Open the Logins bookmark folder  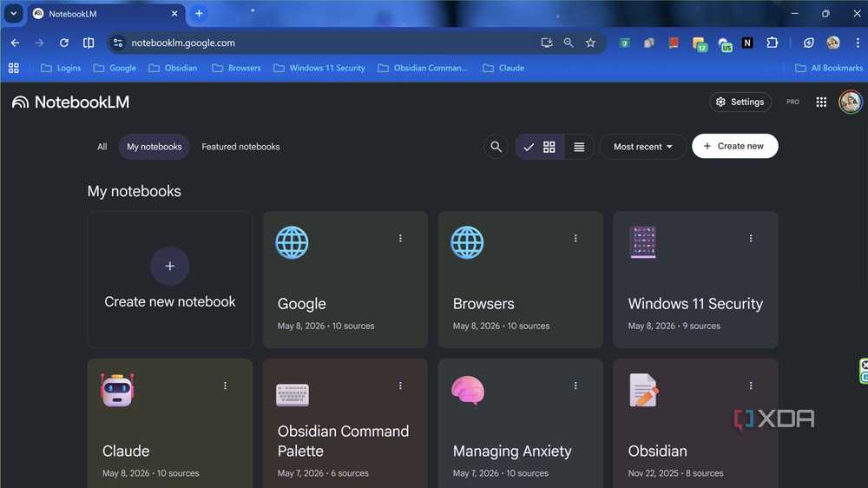pyautogui.click(x=61, y=68)
